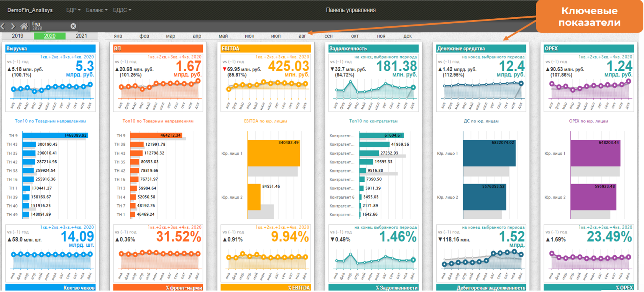Viewport: 644px width, 292px height.
Task: Click the Выручка panel header
Action: click(51, 49)
